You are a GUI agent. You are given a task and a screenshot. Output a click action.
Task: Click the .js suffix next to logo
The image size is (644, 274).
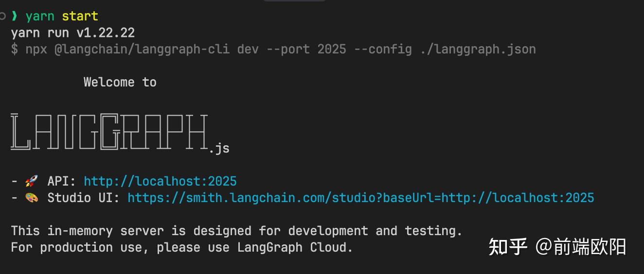tap(219, 148)
